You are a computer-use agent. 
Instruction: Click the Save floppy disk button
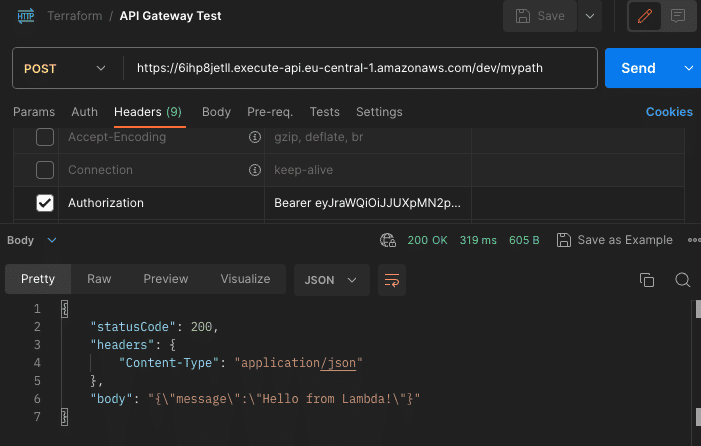coord(540,16)
